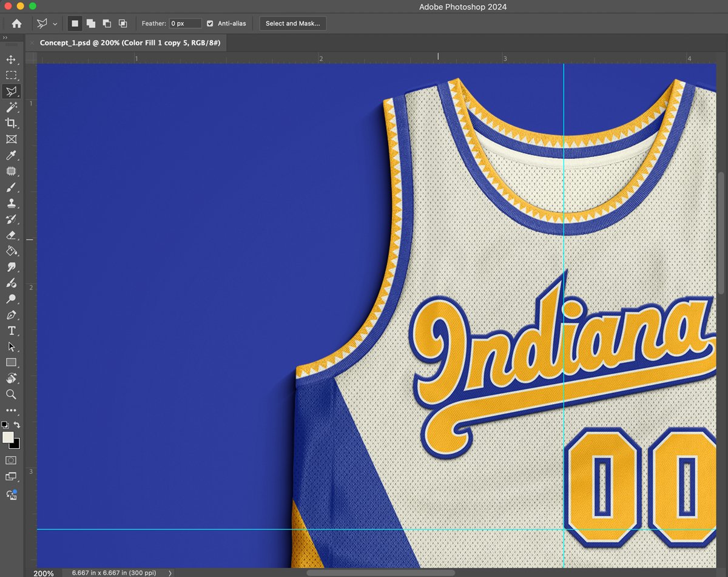Toggle the Anti-alias checkbox
Screen dimensions: 728x577
(210, 24)
